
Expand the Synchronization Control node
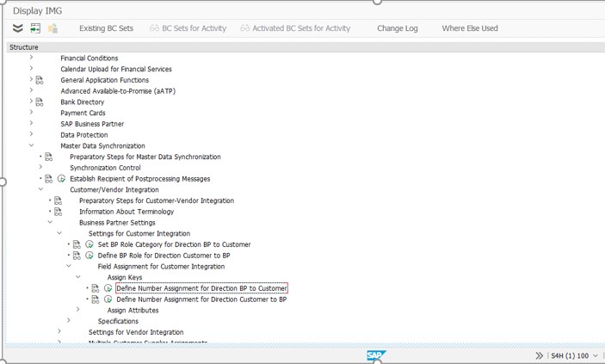tap(40, 167)
